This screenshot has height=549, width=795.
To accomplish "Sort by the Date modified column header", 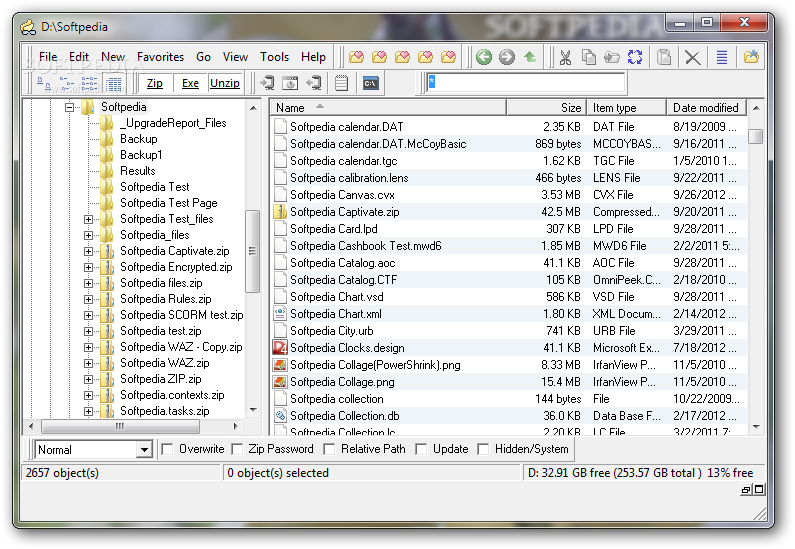I will [x=706, y=107].
